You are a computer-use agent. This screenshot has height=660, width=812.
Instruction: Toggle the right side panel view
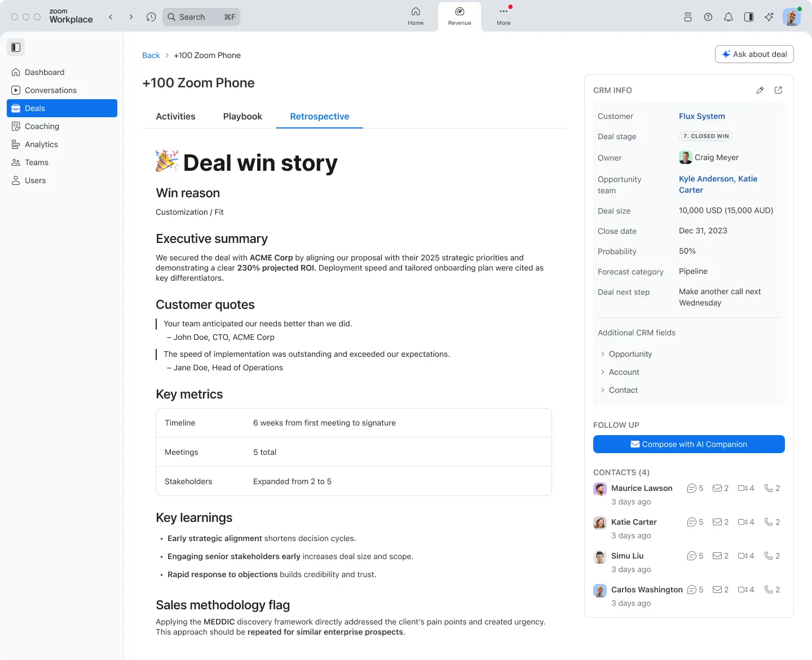pos(749,17)
